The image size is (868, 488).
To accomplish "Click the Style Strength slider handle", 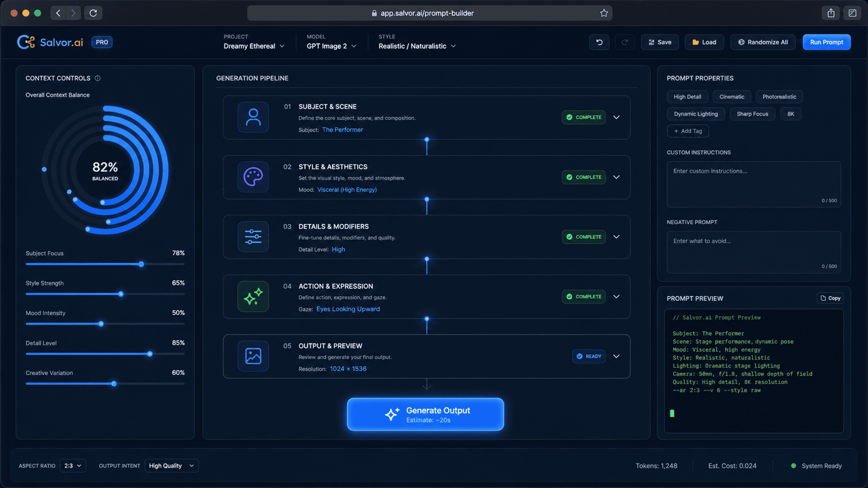I will tap(121, 294).
